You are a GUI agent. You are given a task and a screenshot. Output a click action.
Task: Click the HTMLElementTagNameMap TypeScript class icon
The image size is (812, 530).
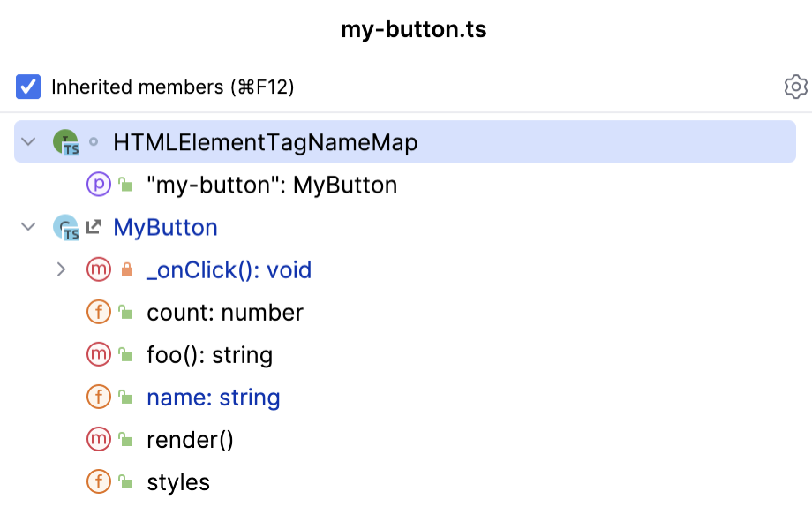(x=68, y=142)
